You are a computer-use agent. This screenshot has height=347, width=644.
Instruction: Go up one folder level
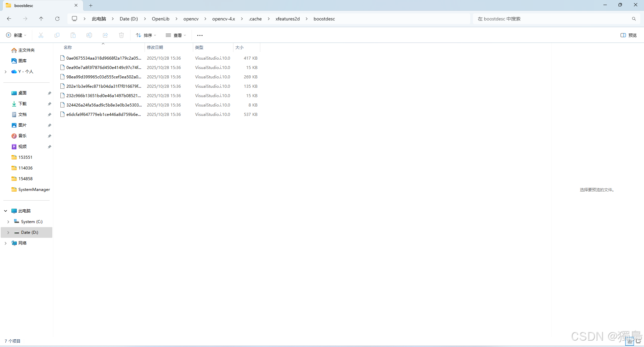tap(41, 19)
